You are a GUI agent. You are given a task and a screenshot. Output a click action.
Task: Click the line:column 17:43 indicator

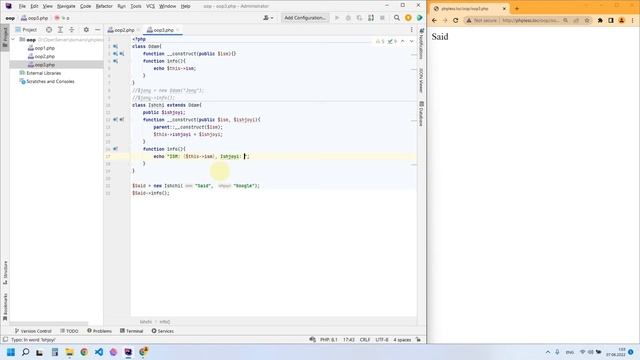click(349, 340)
